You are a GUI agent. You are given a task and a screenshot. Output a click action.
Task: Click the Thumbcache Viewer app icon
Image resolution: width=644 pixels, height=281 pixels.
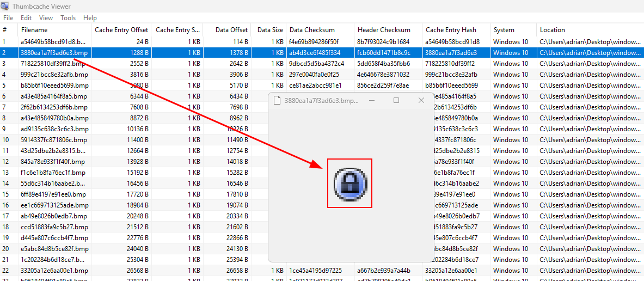5,6
